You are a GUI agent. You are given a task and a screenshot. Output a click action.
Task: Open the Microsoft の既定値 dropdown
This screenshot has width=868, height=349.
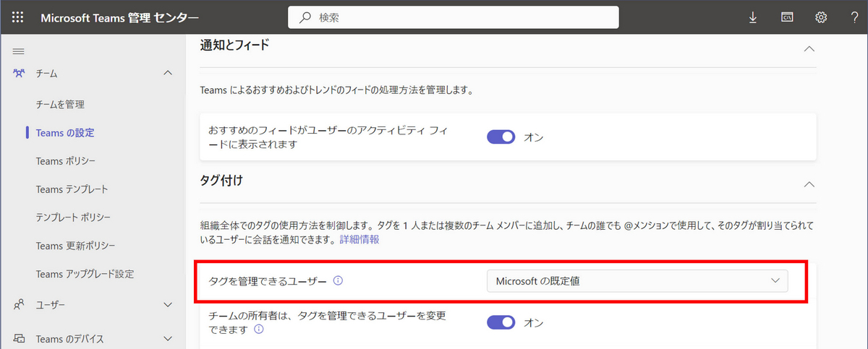click(x=637, y=280)
